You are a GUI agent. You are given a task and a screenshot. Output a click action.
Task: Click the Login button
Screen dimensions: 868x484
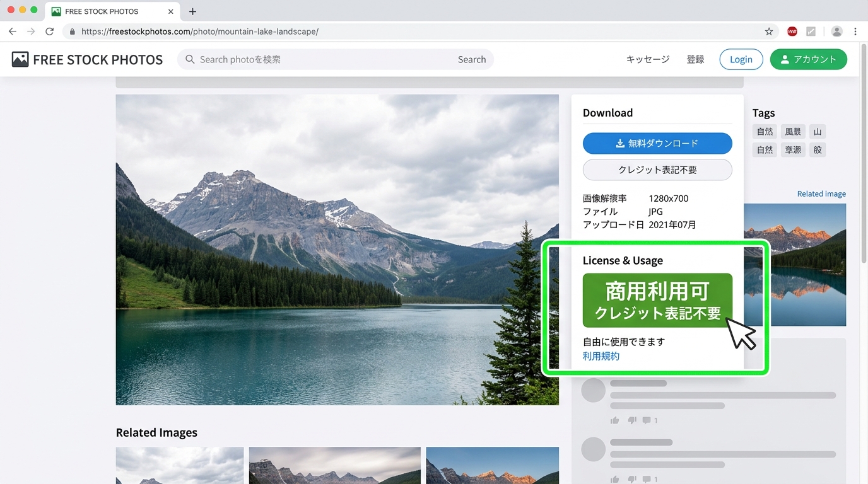[741, 59]
